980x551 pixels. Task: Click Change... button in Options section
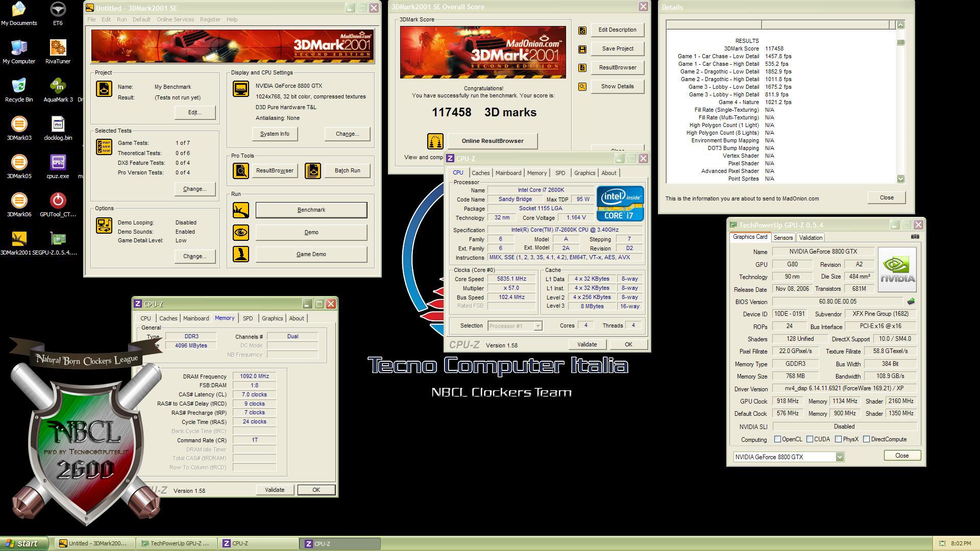pos(194,256)
